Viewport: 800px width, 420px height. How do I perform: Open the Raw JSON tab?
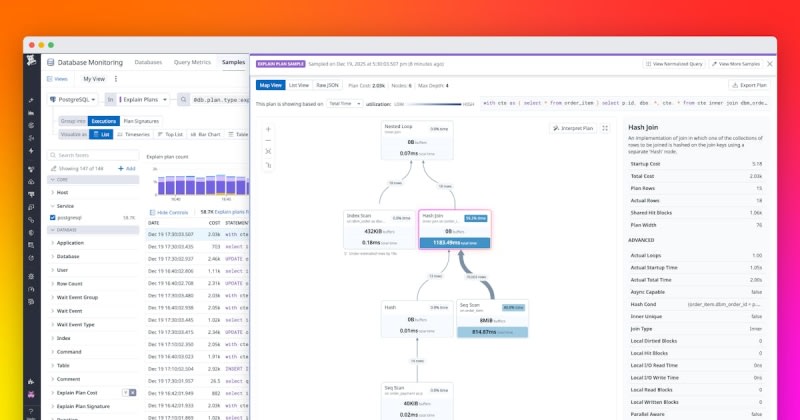pyautogui.click(x=329, y=85)
